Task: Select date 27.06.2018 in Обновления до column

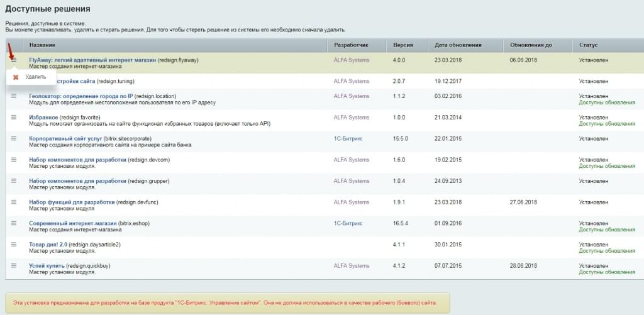Action: (x=524, y=202)
